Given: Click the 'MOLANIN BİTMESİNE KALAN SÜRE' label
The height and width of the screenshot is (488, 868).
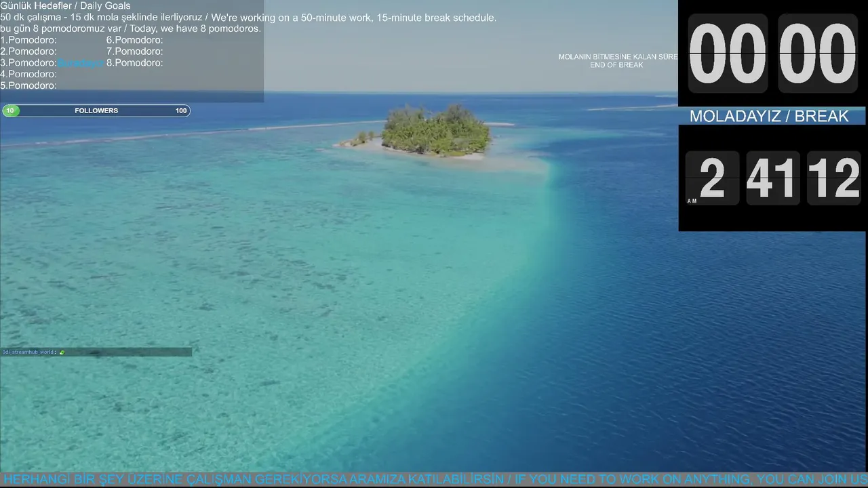Looking at the screenshot, I should click(x=618, y=57).
